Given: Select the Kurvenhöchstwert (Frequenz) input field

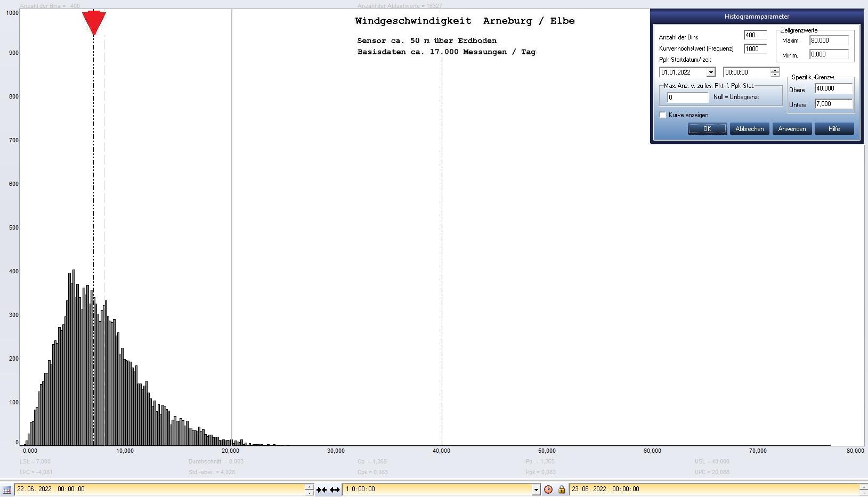Looking at the screenshot, I should tap(755, 48).
